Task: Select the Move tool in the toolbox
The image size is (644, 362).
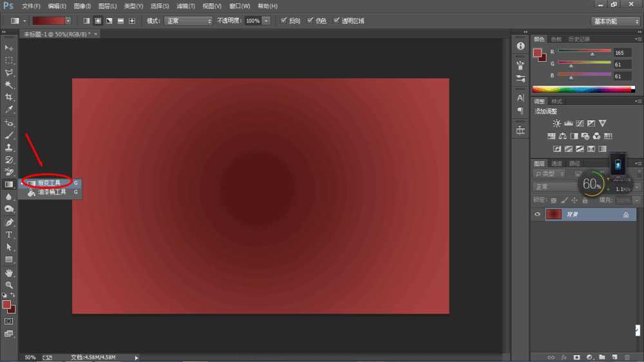Action: click(x=9, y=48)
